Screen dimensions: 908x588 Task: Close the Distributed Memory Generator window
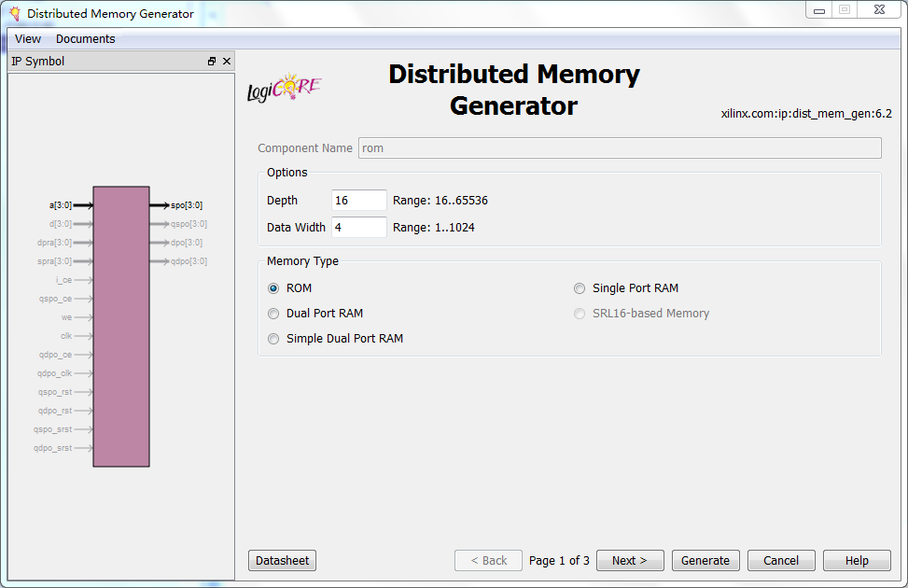click(x=880, y=10)
